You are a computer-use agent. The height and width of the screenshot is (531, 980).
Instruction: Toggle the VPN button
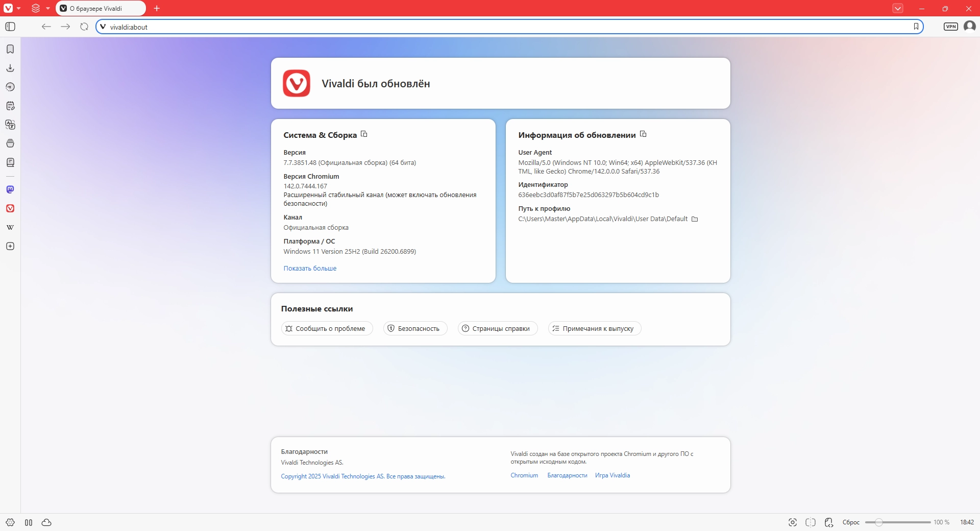click(951, 27)
